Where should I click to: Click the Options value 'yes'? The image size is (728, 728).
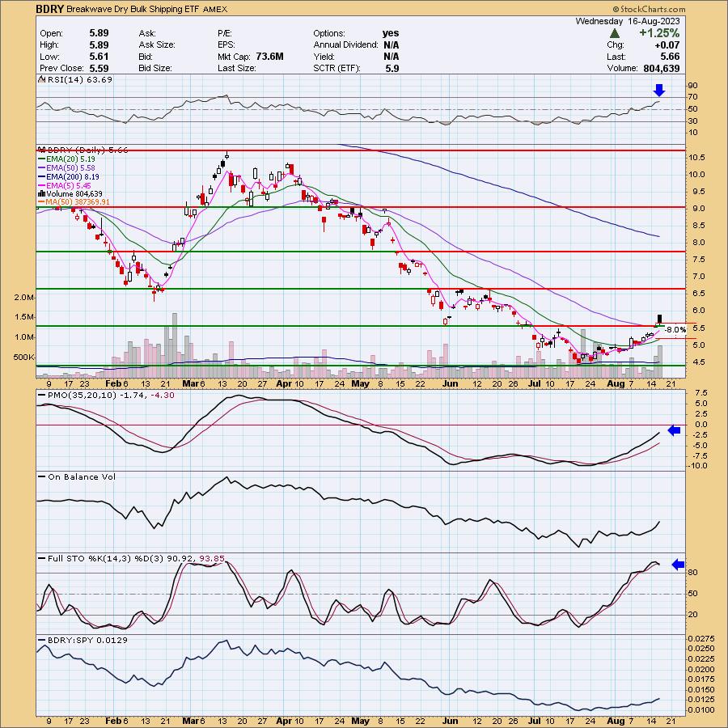[391, 33]
